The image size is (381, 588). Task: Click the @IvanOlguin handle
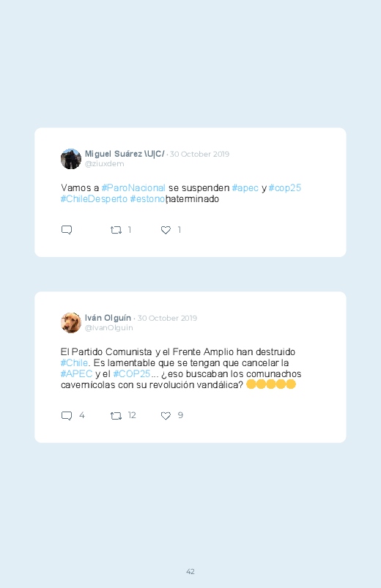pos(109,328)
